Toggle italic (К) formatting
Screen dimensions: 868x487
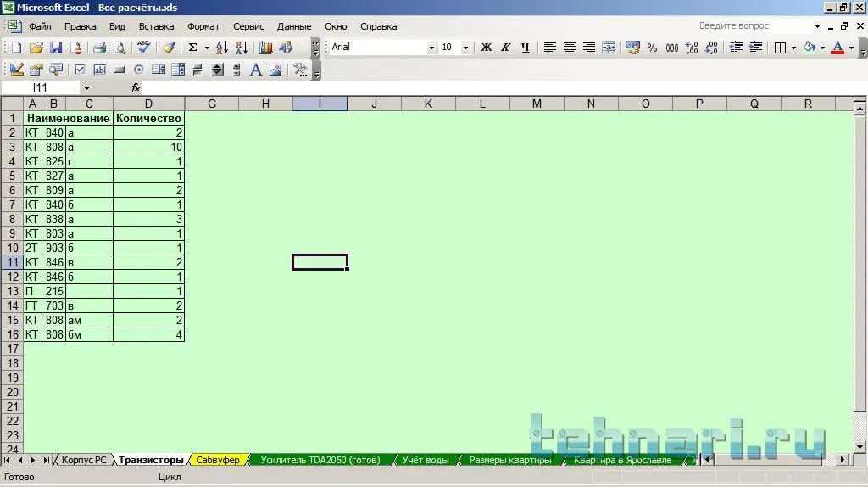click(x=505, y=48)
